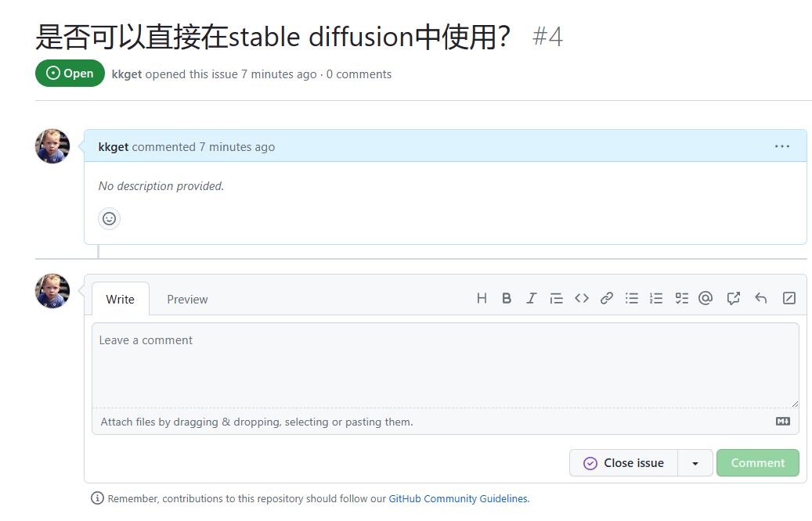The height and width of the screenshot is (521, 812).
Task: Open the GitHub Community Guidelines link
Action: tap(459, 498)
